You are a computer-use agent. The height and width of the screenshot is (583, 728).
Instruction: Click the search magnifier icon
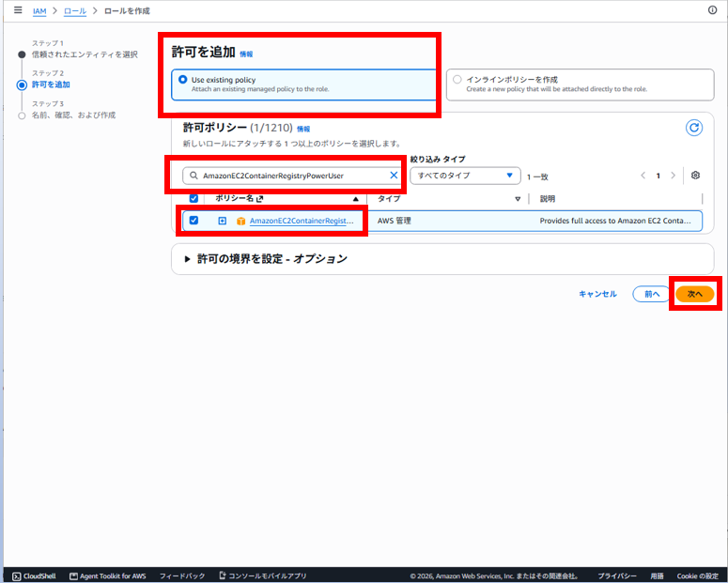tap(194, 176)
